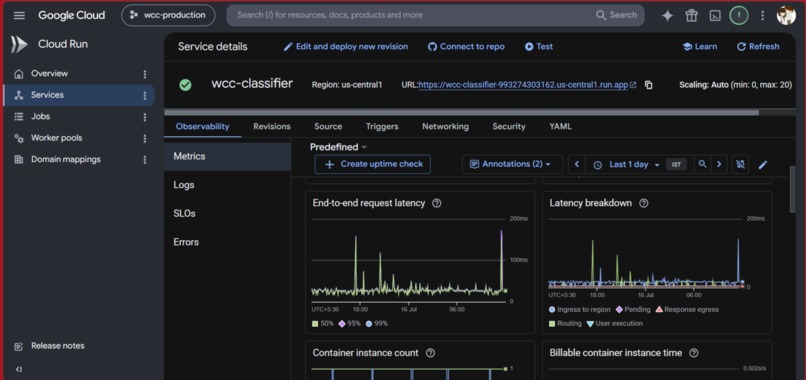Open more options next to Services
806x380 pixels.
coord(145,96)
